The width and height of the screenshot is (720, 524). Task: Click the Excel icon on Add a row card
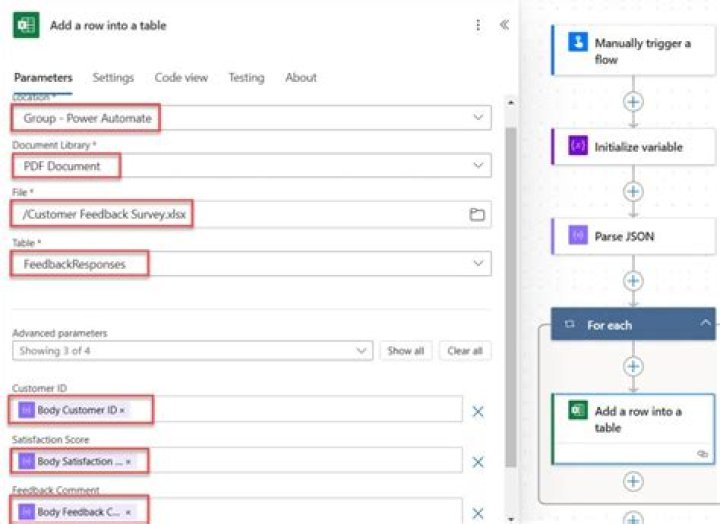click(578, 410)
